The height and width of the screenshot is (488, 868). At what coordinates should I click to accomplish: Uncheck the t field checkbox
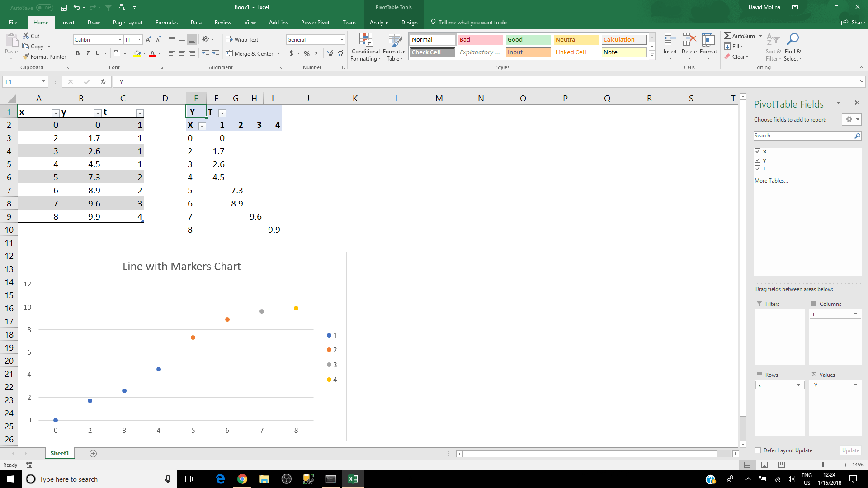(757, 169)
